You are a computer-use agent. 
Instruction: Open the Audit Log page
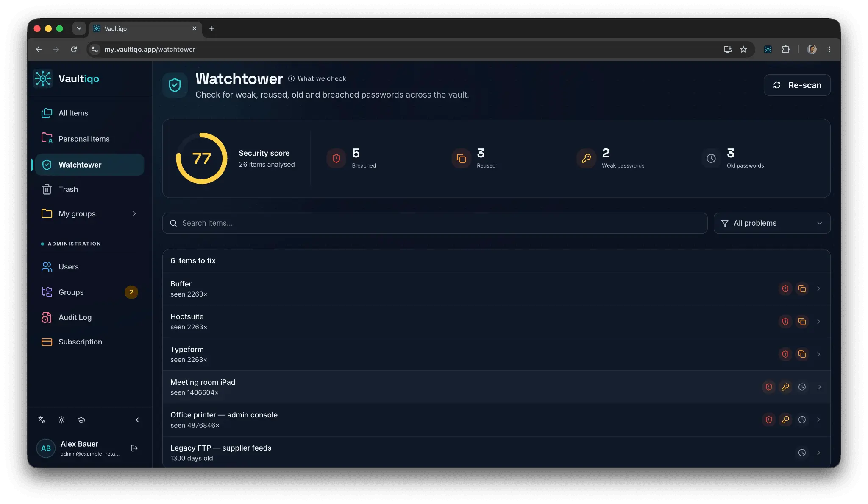[x=89, y=317]
